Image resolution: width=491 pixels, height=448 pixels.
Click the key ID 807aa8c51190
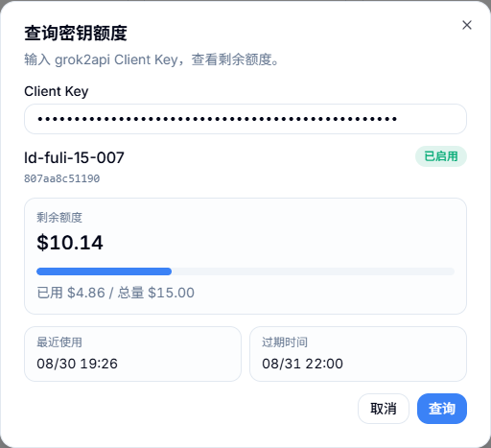(x=62, y=178)
